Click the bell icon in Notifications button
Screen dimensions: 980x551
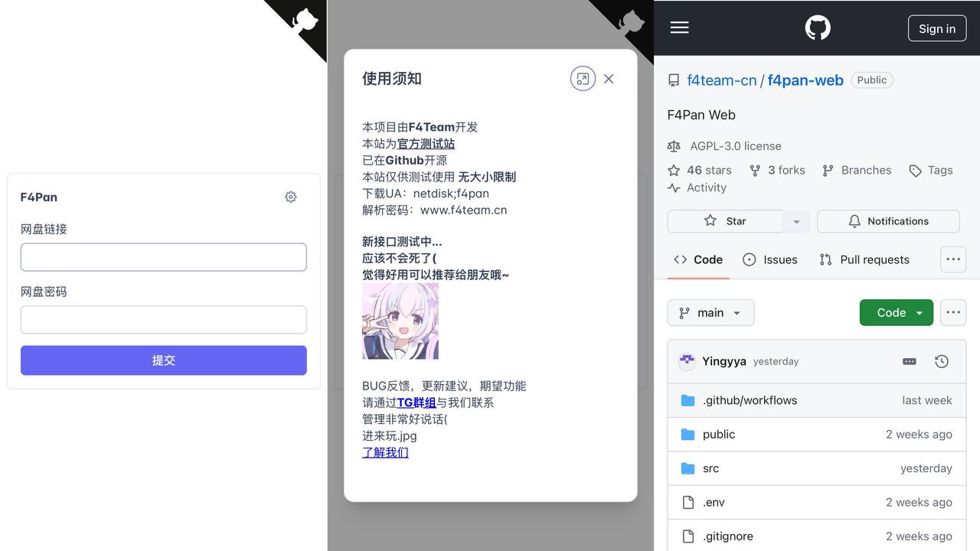coord(854,221)
